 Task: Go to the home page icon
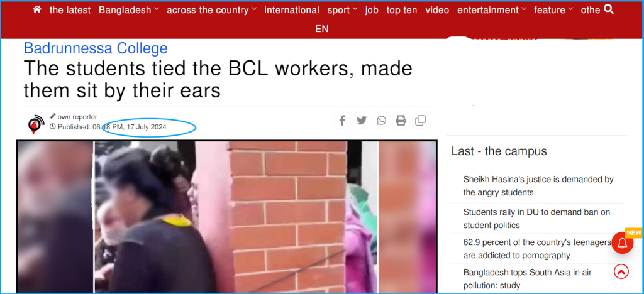(37, 10)
